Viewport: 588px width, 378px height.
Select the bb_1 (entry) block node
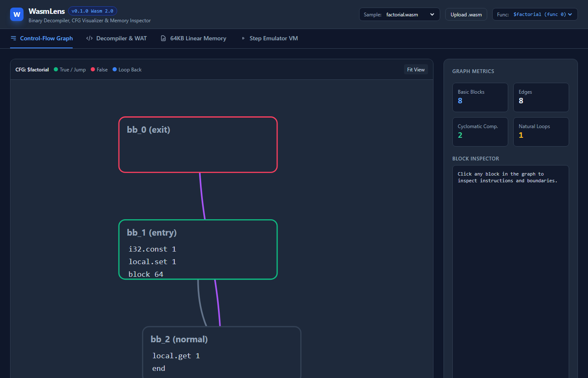click(x=198, y=249)
